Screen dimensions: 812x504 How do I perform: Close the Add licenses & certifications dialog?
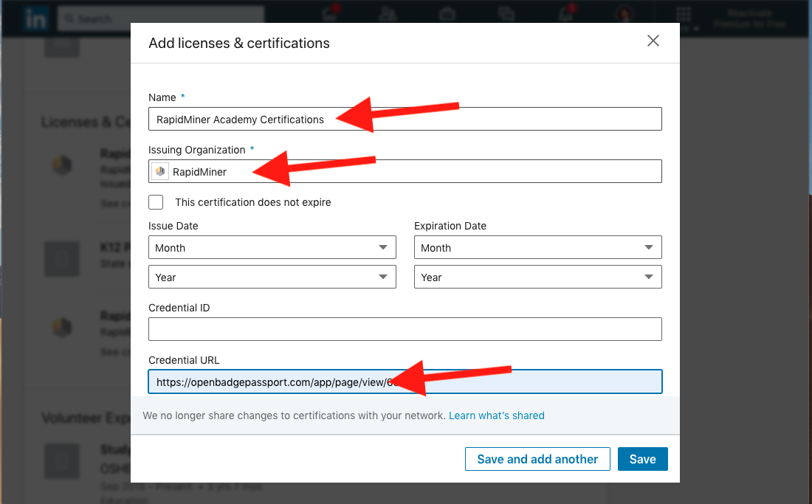[653, 41]
